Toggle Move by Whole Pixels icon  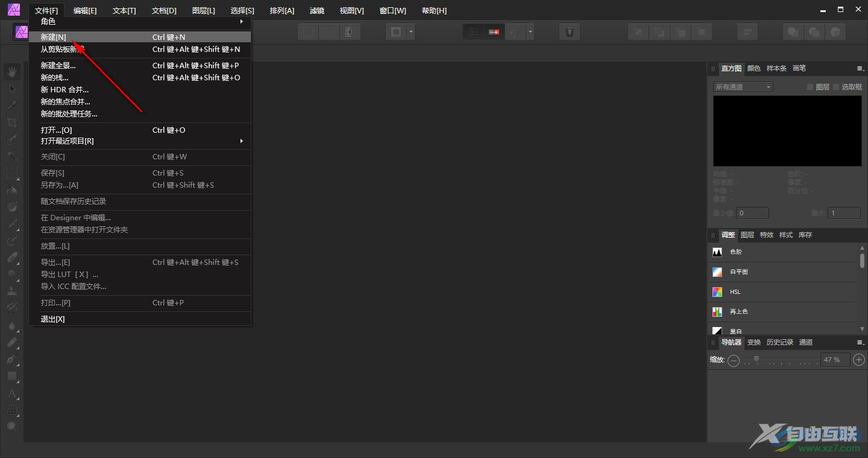[x=494, y=32]
